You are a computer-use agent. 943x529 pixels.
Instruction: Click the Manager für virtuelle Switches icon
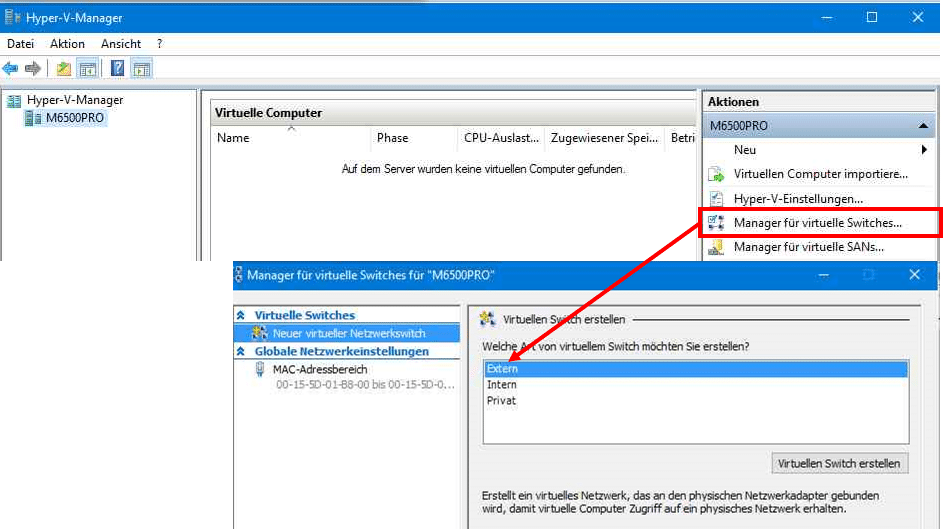(x=716, y=223)
